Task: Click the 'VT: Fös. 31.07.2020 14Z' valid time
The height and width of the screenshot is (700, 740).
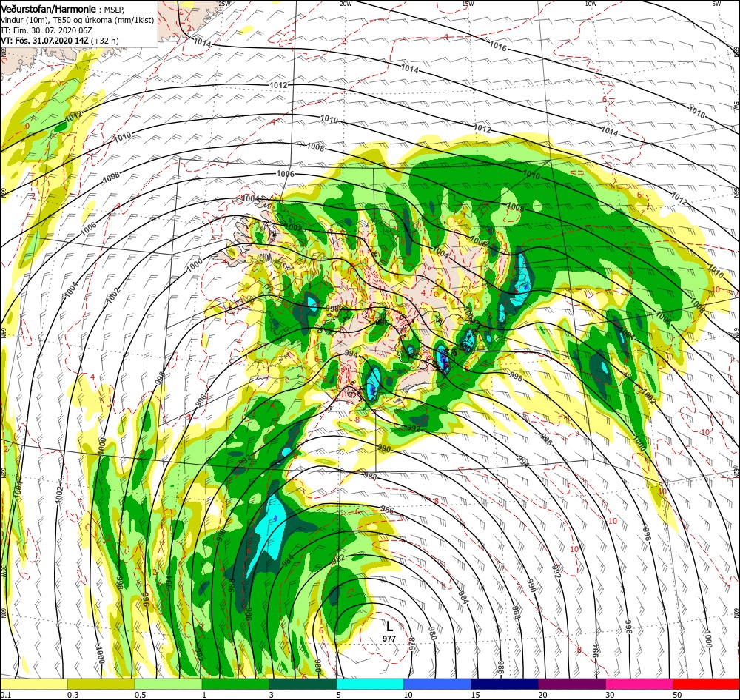Action: [45, 41]
